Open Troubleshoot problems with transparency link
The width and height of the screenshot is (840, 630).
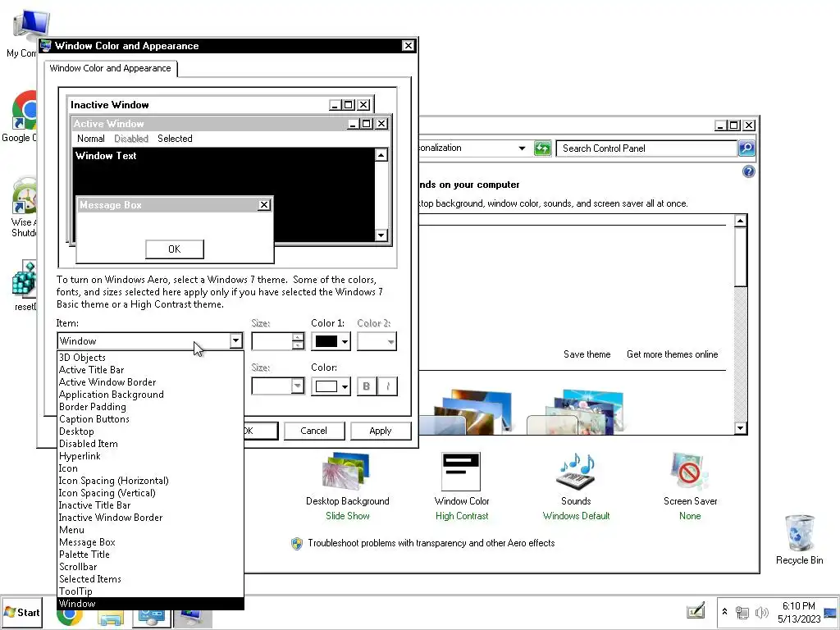click(x=431, y=543)
